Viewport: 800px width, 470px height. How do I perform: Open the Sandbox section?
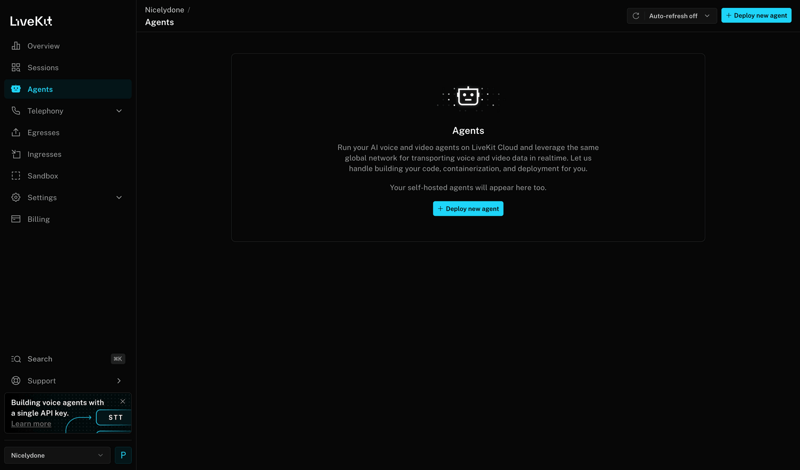tap(68, 176)
